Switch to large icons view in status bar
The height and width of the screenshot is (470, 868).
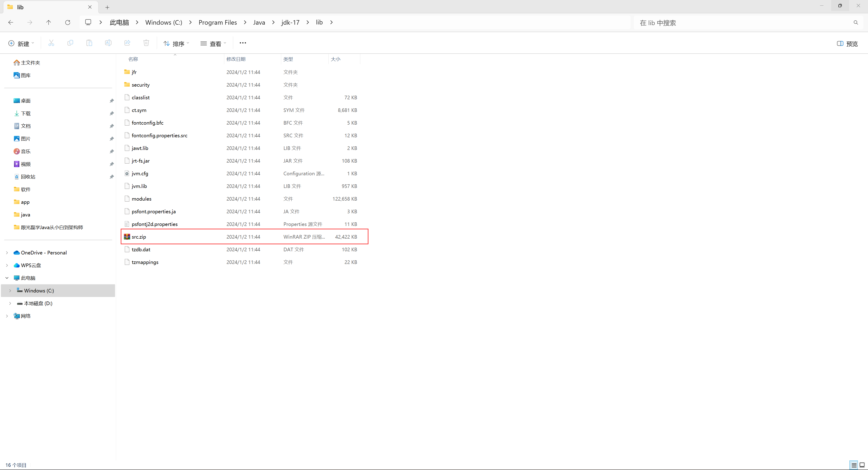862,465
